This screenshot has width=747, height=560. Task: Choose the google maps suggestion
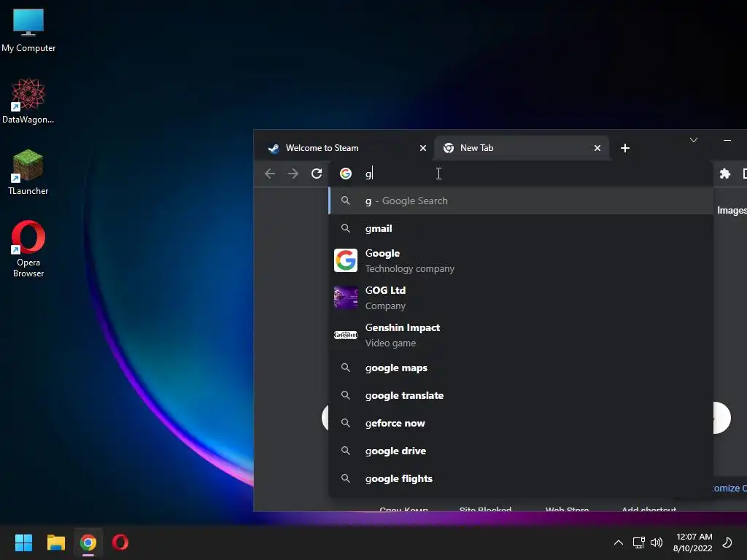coord(521,368)
